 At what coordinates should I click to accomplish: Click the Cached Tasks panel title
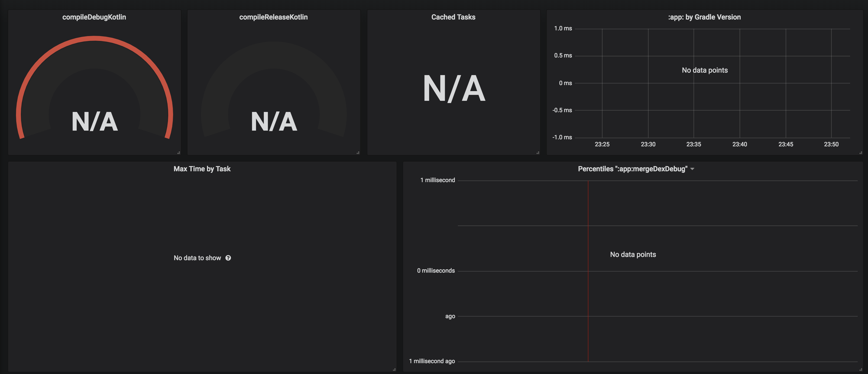coord(453,17)
